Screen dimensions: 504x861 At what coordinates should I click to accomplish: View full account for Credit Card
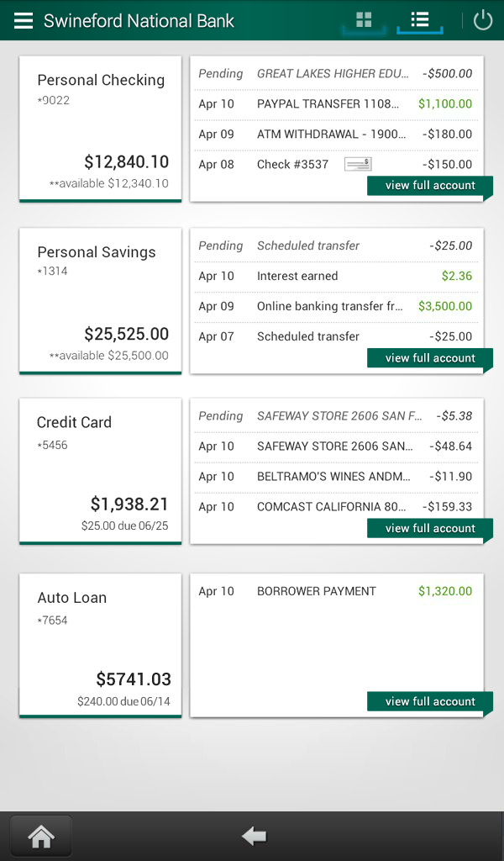tap(430, 528)
